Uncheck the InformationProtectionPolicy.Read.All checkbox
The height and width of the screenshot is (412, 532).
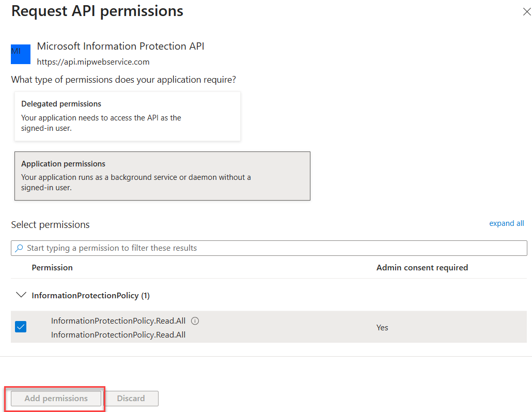[21, 327]
